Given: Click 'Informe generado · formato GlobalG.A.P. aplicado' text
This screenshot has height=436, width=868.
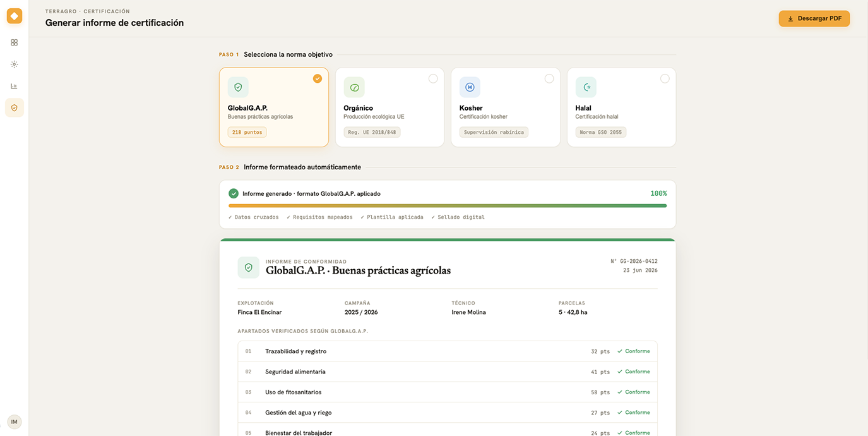Looking at the screenshot, I should (x=311, y=193).
